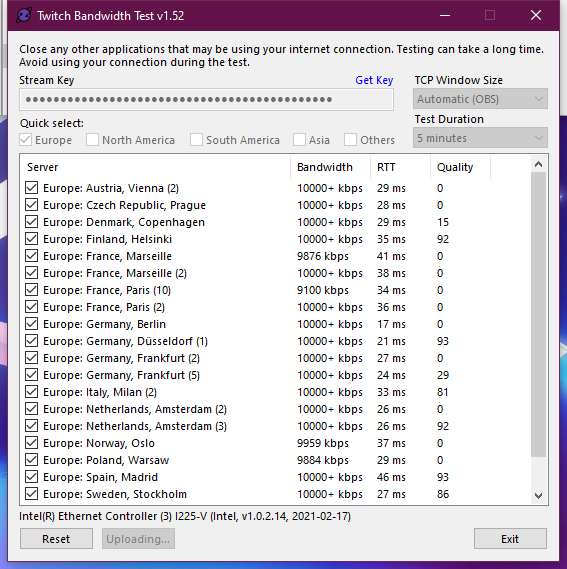This screenshot has width=567, height=569.
Task: Sort the list by Quality column header
Action: tap(460, 167)
